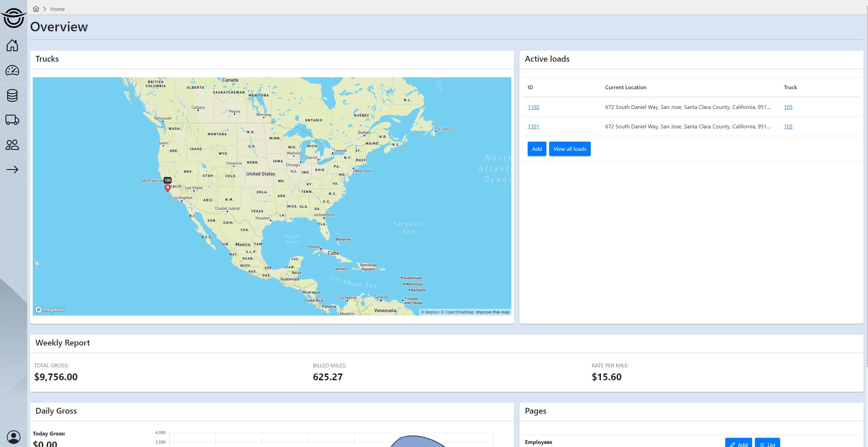Click the breadcrumb home icon
868x447 pixels.
pyautogui.click(x=36, y=9)
